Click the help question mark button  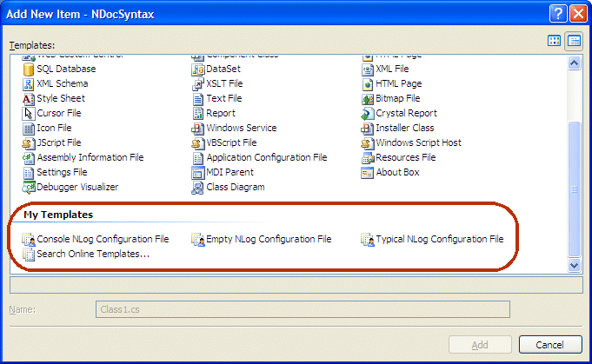coord(557,13)
